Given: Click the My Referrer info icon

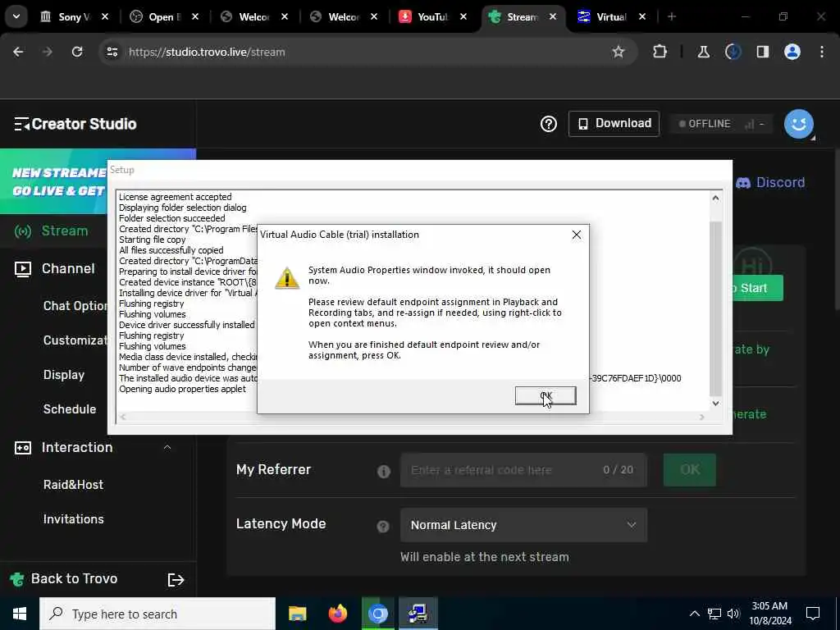Looking at the screenshot, I should [384, 472].
